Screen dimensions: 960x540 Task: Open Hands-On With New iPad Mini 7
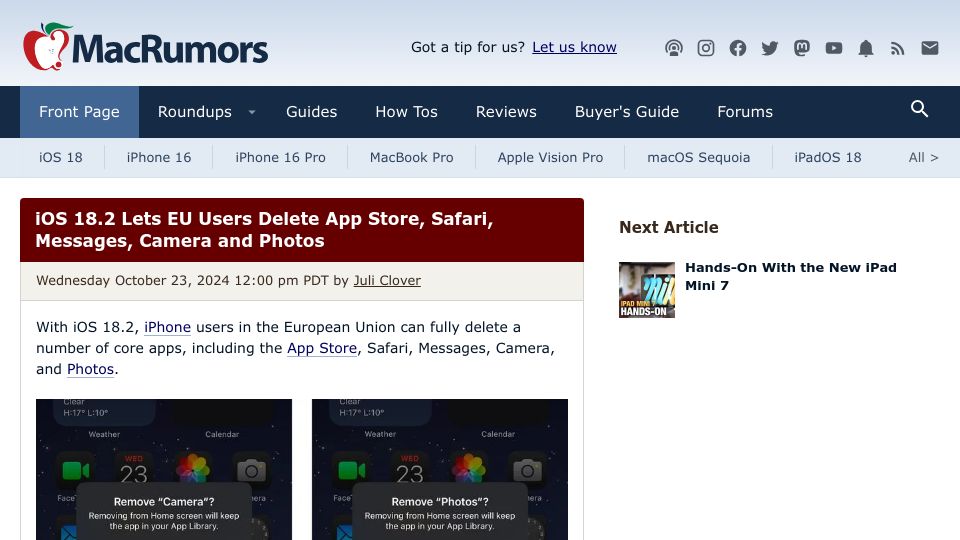[791, 276]
